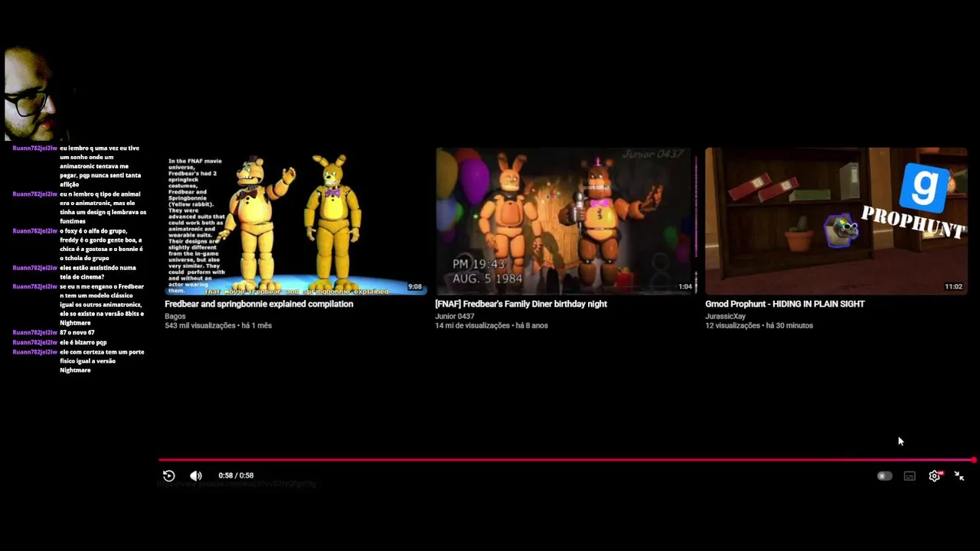This screenshot has width=980, height=551.
Task: Click the 11:02 duration badge
Action: tap(953, 287)
